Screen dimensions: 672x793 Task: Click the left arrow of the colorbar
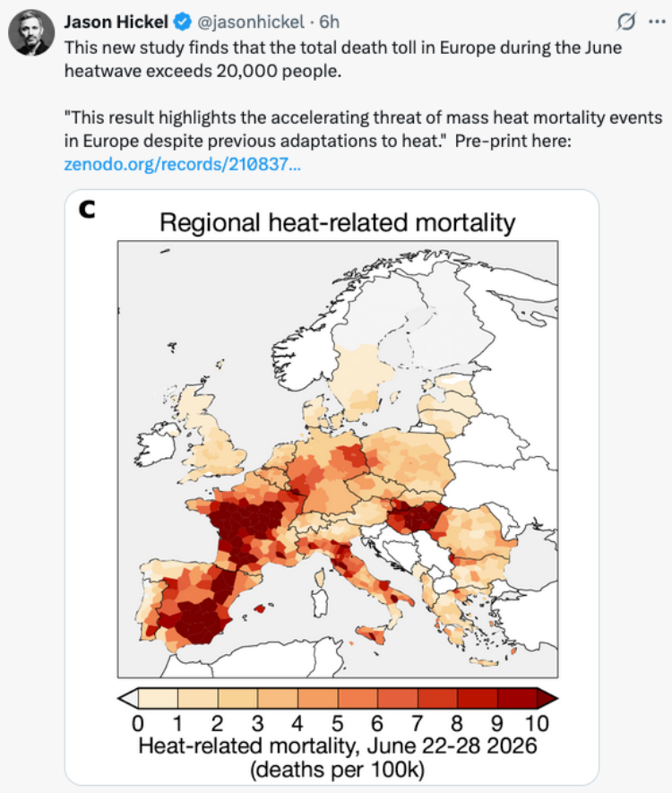tap(128, 698)
